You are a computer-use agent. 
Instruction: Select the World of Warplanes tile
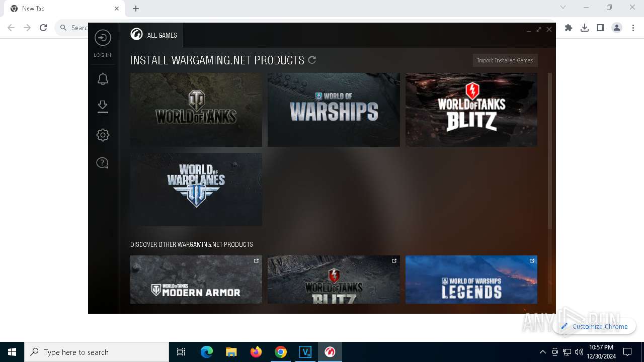point(196,190)
